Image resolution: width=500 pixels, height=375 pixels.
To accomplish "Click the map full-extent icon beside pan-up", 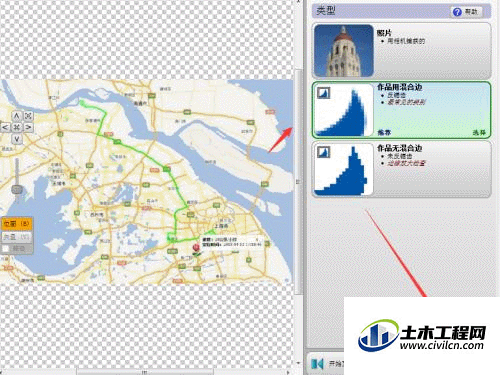I will 28,116.
